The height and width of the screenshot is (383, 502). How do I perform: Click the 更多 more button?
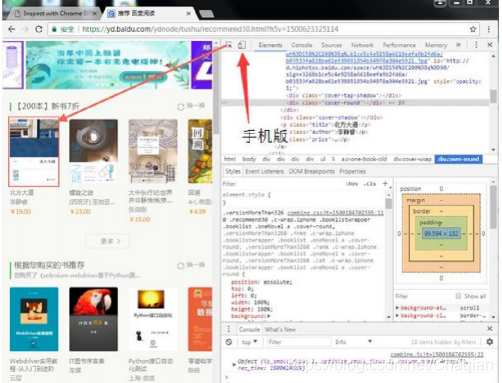(x=108, y=241)
